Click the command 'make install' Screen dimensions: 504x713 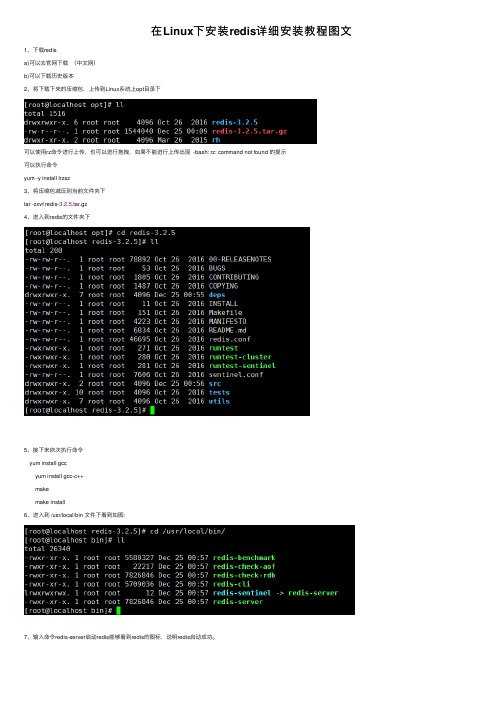(50, 502)
